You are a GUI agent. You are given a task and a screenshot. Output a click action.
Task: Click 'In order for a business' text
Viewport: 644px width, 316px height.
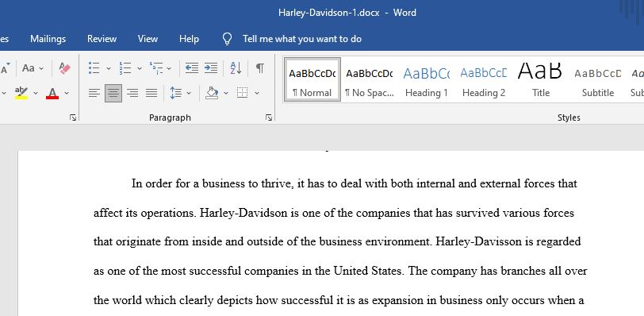pyautogui.click(x=188, y=183)
